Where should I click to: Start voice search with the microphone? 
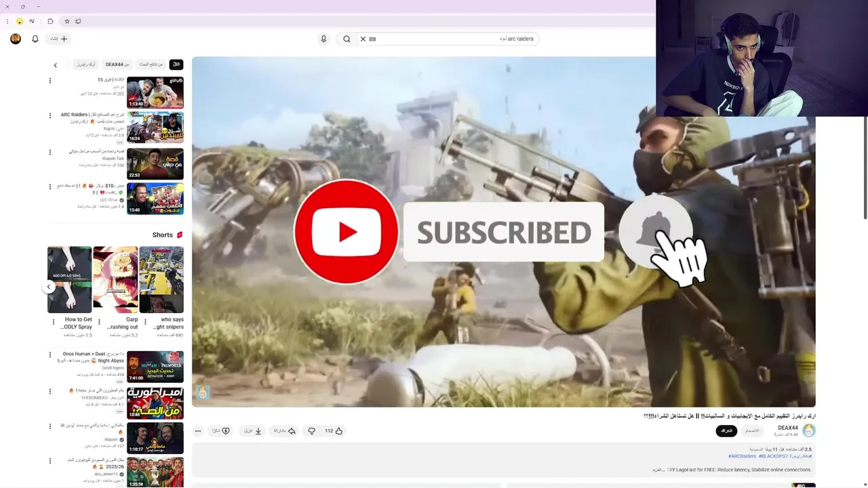point(323,39)
